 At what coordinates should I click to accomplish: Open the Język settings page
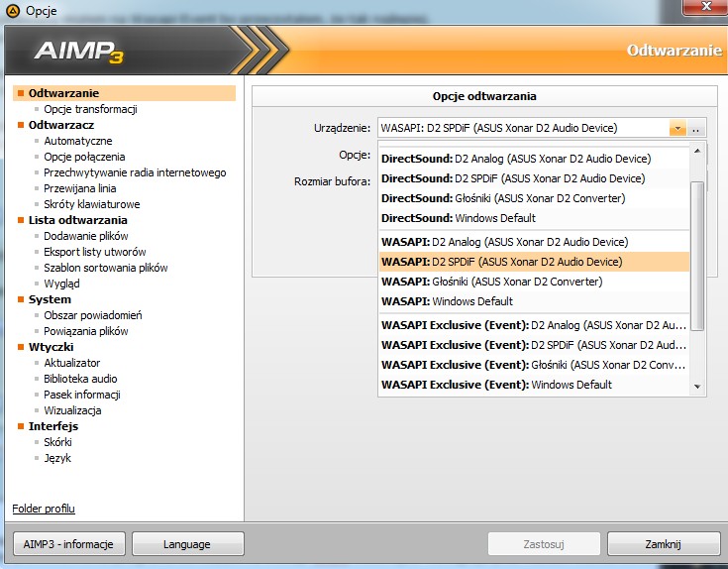point(57,458)
